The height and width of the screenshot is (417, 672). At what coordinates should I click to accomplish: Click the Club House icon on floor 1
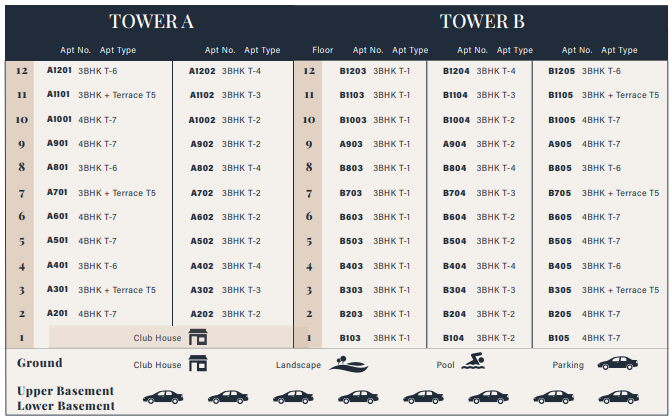point(198,337)
